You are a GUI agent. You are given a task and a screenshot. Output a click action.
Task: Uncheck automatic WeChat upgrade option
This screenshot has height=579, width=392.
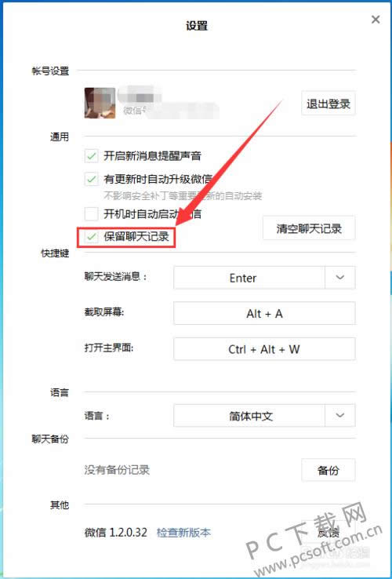tap(91, 180)
